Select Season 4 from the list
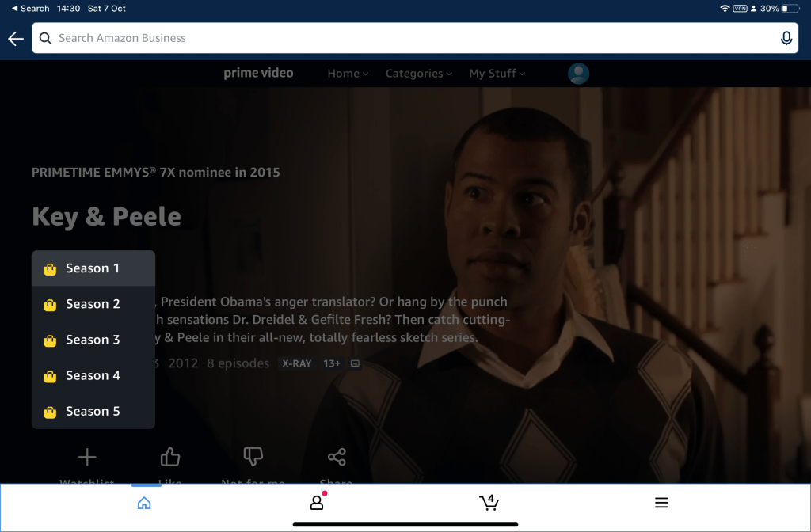The height and width of the screenshot is (532, 811). [93, 375]
